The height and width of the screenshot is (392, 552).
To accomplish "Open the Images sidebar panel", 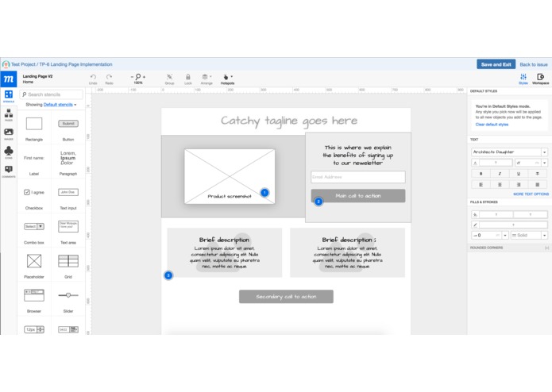I will [9, 133].
